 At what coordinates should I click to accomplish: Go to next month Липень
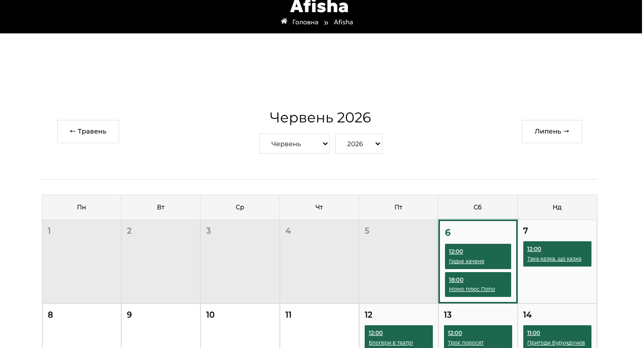[552, 132]
